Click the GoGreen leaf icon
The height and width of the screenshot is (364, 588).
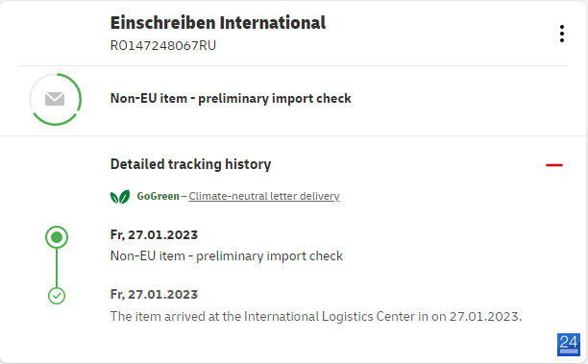tap(120, 197)
